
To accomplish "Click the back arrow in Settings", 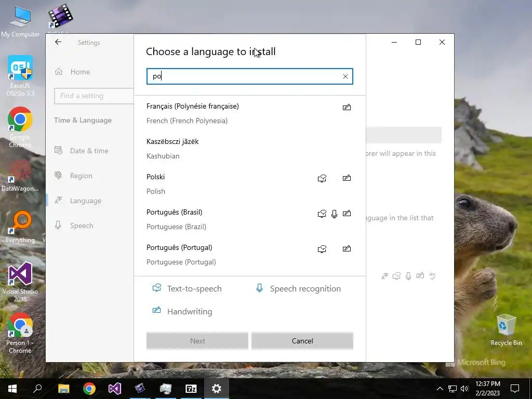I will (x=58, y=42).
